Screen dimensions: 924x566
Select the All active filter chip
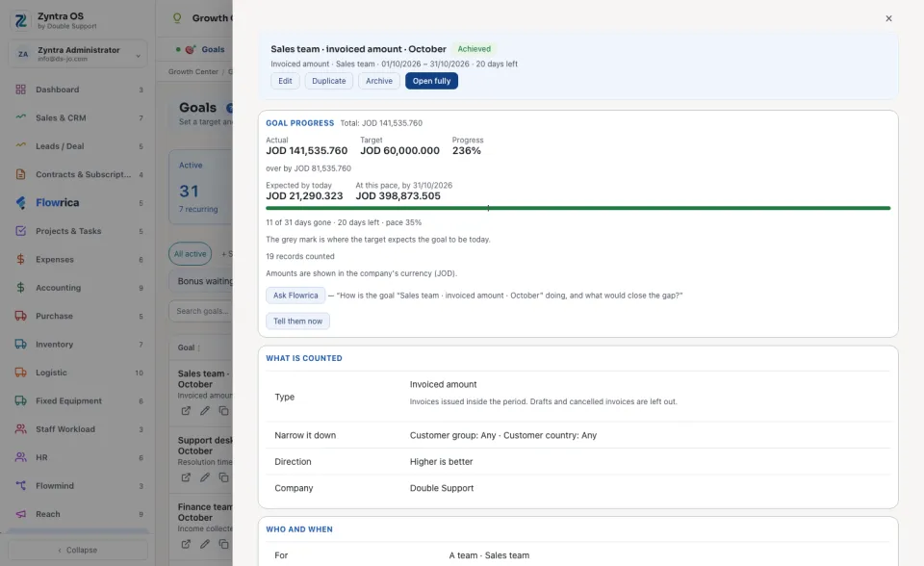click(x=190, y=254)
